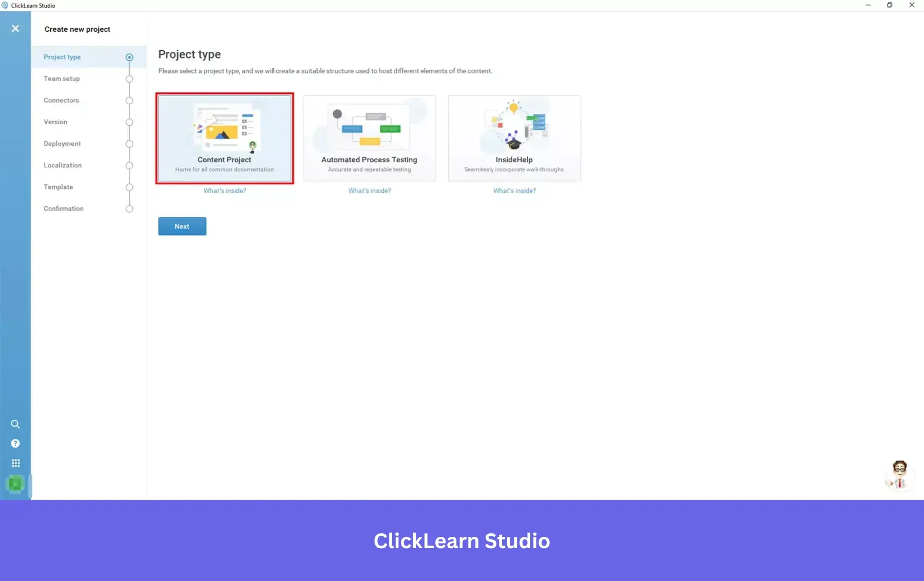Close the Create new project wizard

point(15,28)
